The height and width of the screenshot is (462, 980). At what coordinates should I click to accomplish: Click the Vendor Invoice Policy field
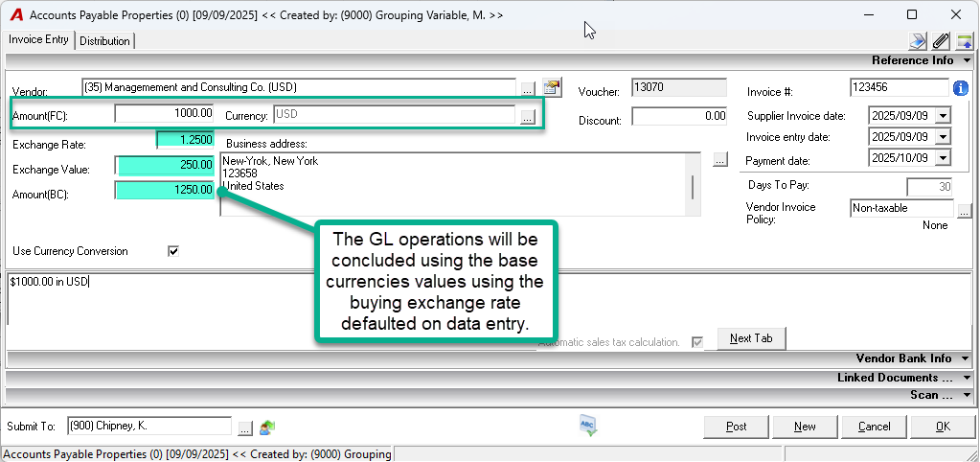coord(901,208)
